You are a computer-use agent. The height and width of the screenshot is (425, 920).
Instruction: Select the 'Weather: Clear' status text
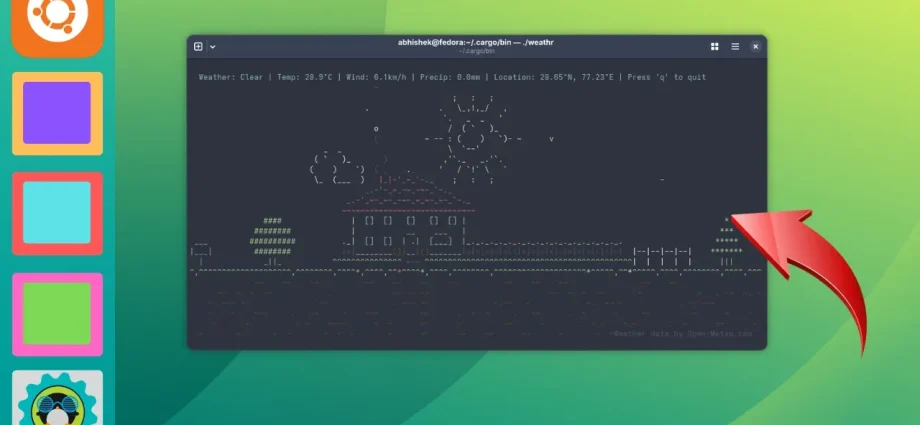(231, 77)
